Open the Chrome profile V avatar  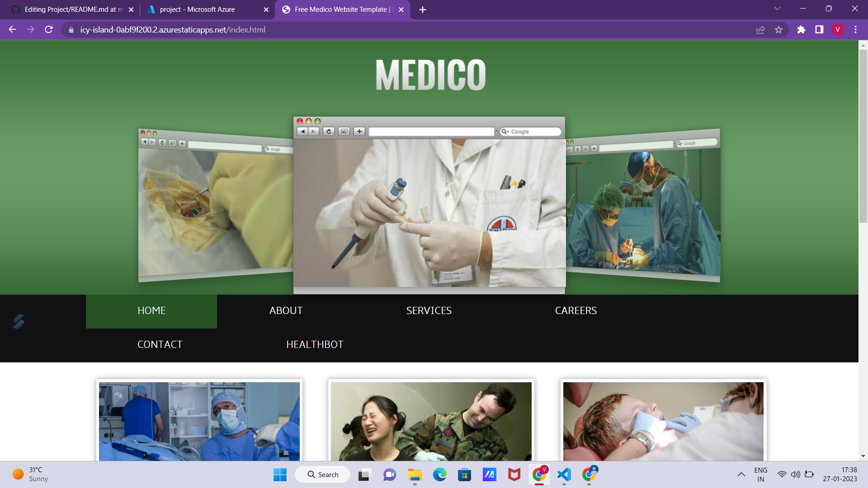(x=837, y=30)
